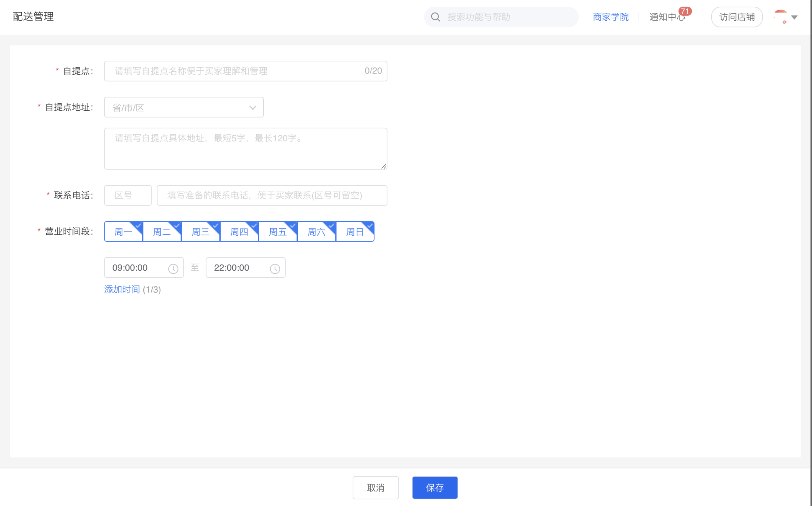Click the textarea resize handle

click(384, 166)
